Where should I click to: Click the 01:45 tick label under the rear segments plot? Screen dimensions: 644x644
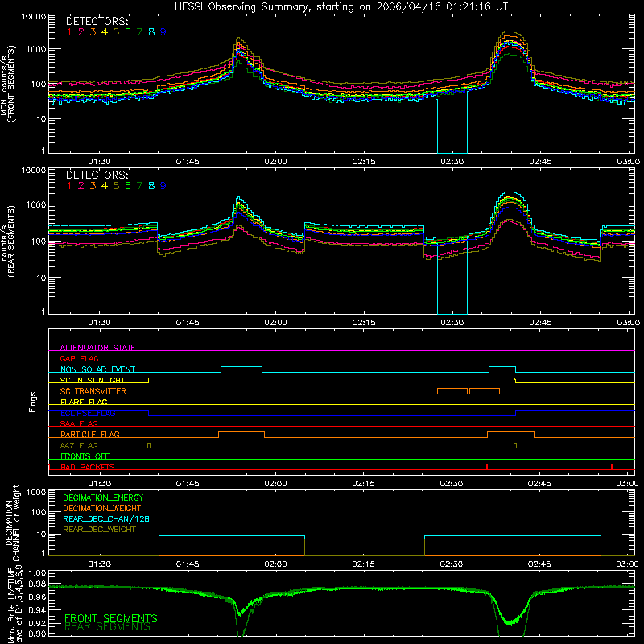tap(188, 323)
